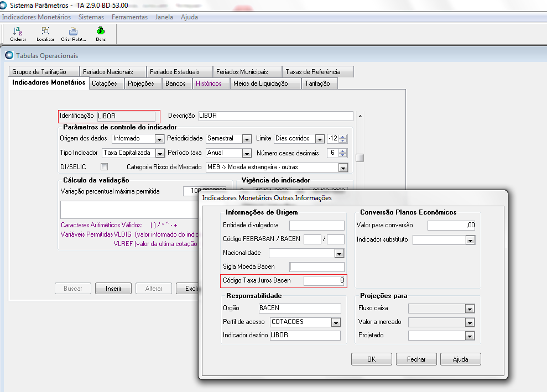547x392 pixels.
Task: Open the Limite Dias corridos dropdown
Action: (320, 139)
